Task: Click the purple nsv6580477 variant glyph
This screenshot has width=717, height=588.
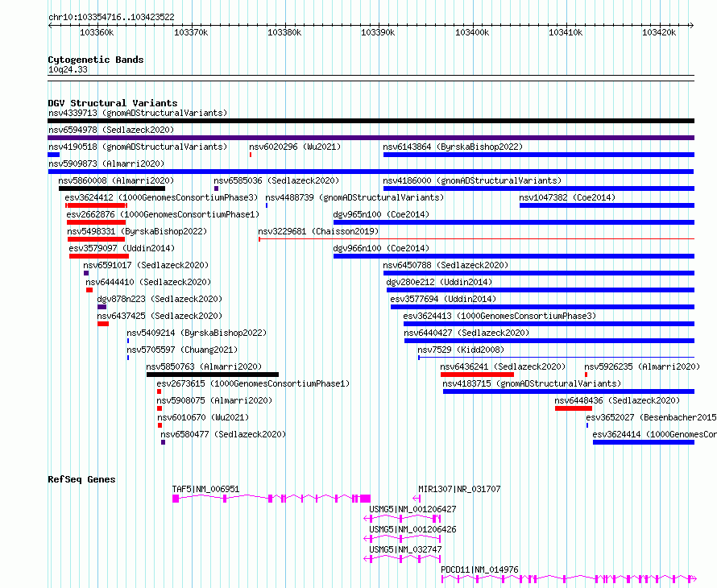Action: click(x=163, y=442)
